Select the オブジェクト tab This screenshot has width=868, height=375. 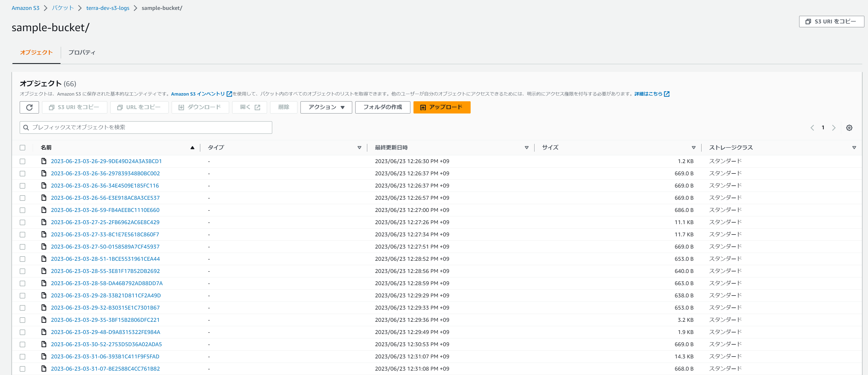(x=36, y=52)
